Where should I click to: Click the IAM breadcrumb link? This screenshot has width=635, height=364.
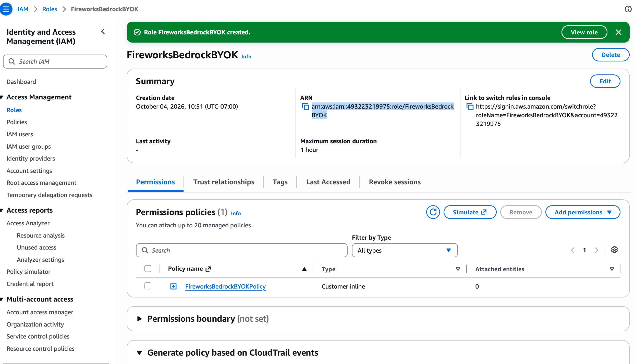(x=23, y=9)
